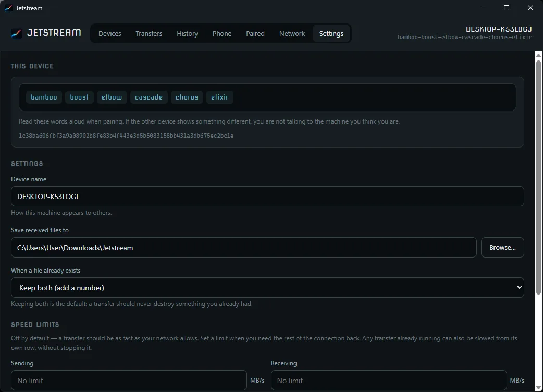
Task: Click the Jetstream title bar app icon
Action: [9, 8]
